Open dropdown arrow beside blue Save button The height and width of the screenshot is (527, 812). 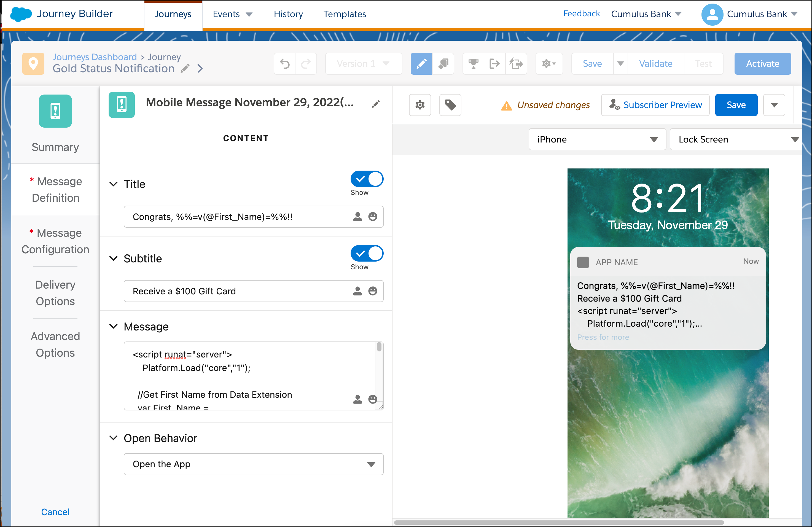click(774, 105)
